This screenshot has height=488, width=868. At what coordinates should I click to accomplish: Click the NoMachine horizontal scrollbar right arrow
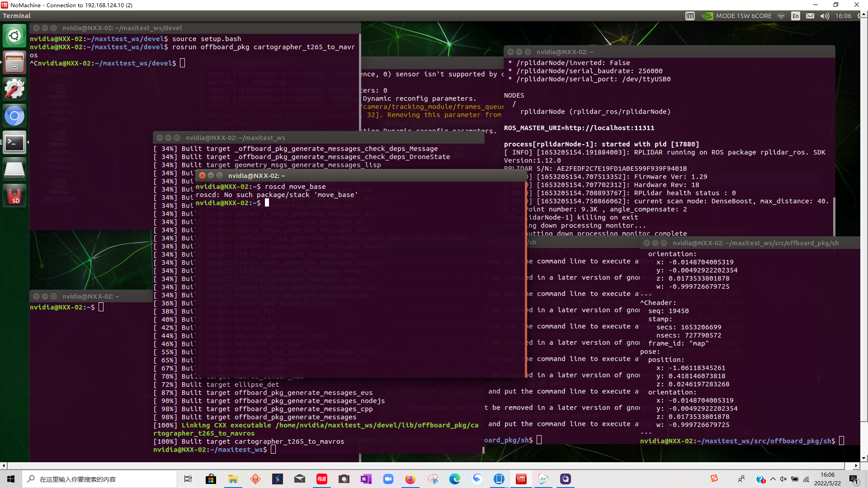coord(857,466)
